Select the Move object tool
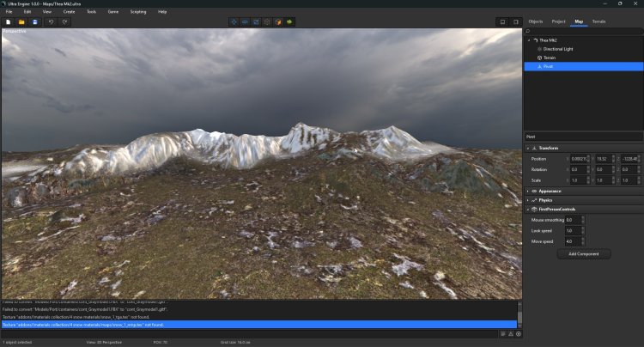Viewport: 644px width, 347px height. pos(233,21)
